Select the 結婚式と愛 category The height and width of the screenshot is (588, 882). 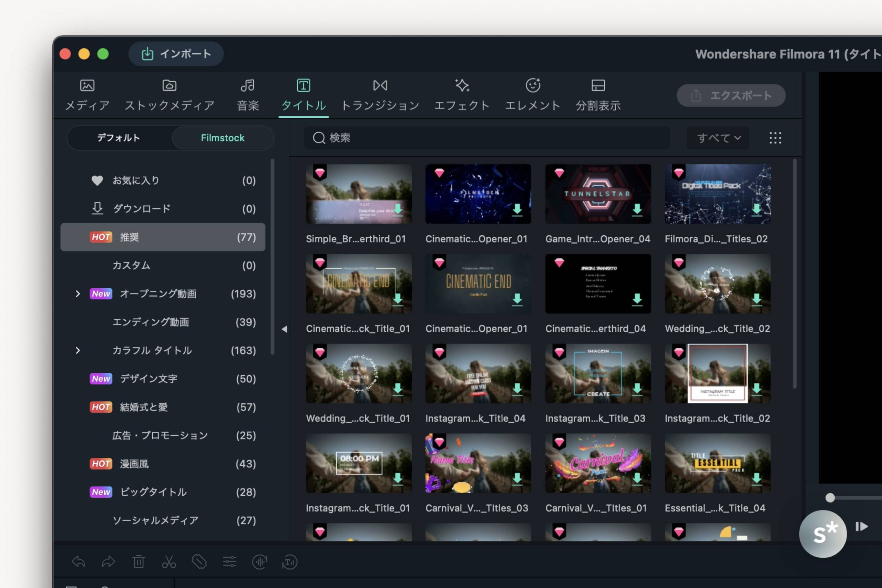163,407
